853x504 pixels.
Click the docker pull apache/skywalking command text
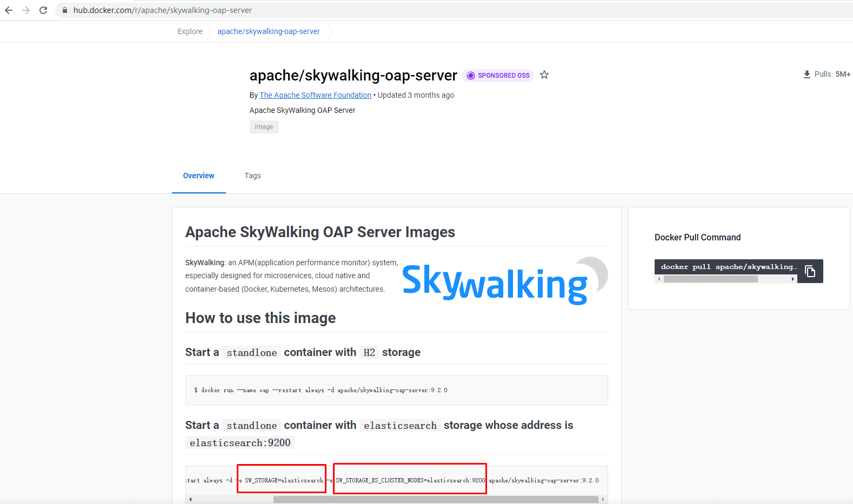729,267
